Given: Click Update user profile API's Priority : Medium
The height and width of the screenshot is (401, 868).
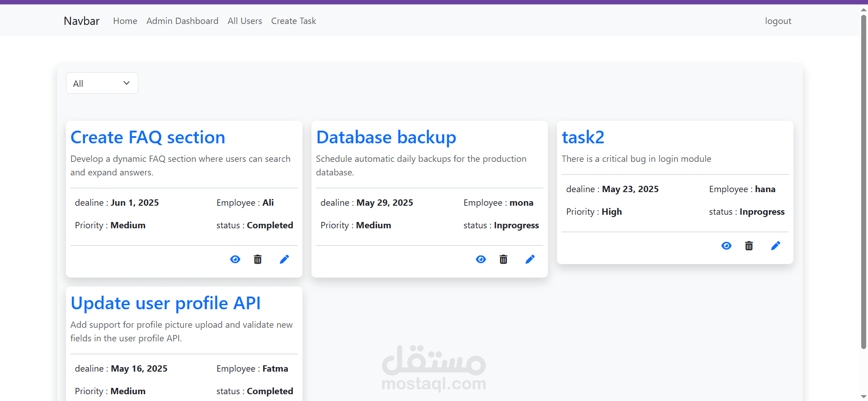Looking at the screenshot, I should pyautogui.click(x=110, y=391).
